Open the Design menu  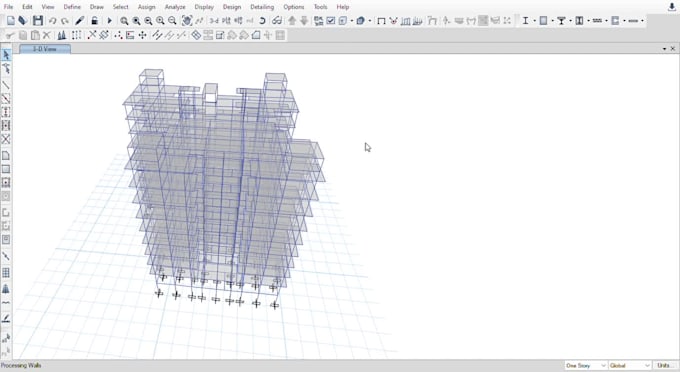tap(232, 7)
